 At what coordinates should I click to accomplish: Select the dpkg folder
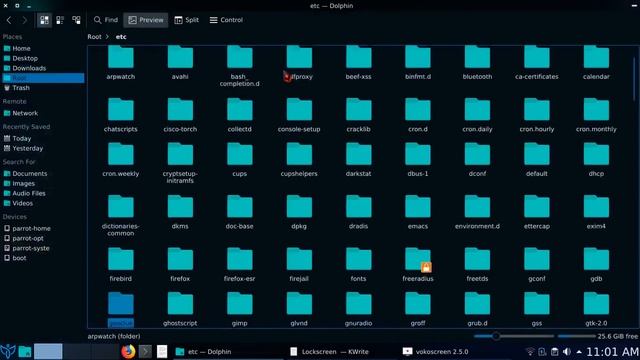point(299,212)
